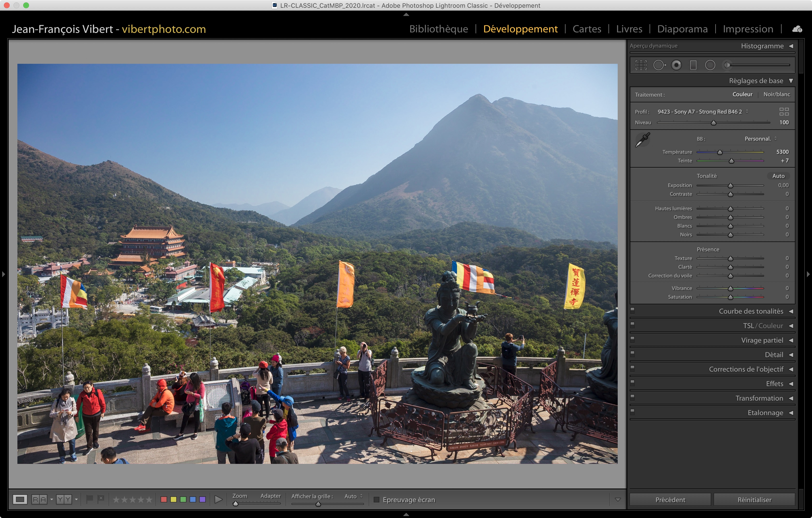Activate the Red eye correction tool
Viewport: 812px width, 518px height.
pyautogui.click(x=676, y=65)
